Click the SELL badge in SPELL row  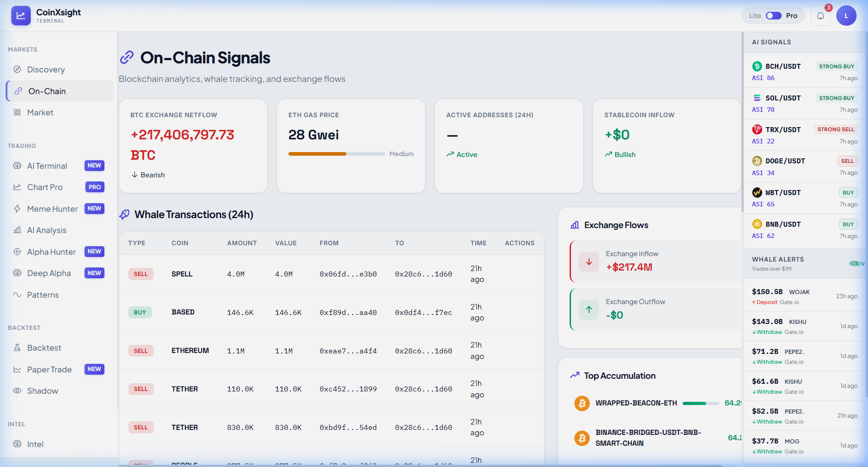point(141,274)
